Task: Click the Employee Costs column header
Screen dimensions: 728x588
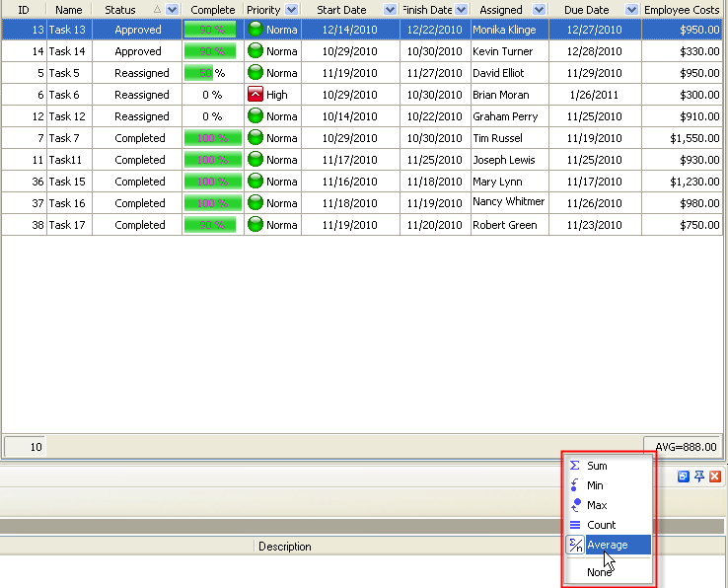Action: [682, 10]
